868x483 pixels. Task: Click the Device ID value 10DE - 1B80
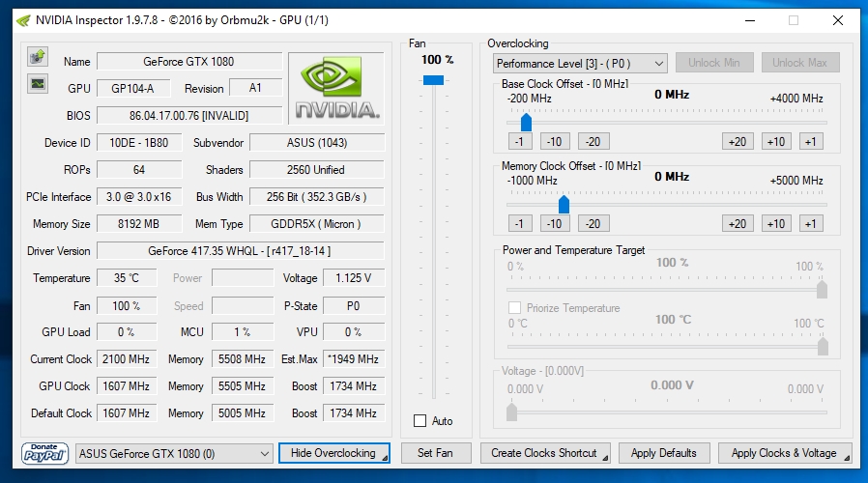point(139,142)
